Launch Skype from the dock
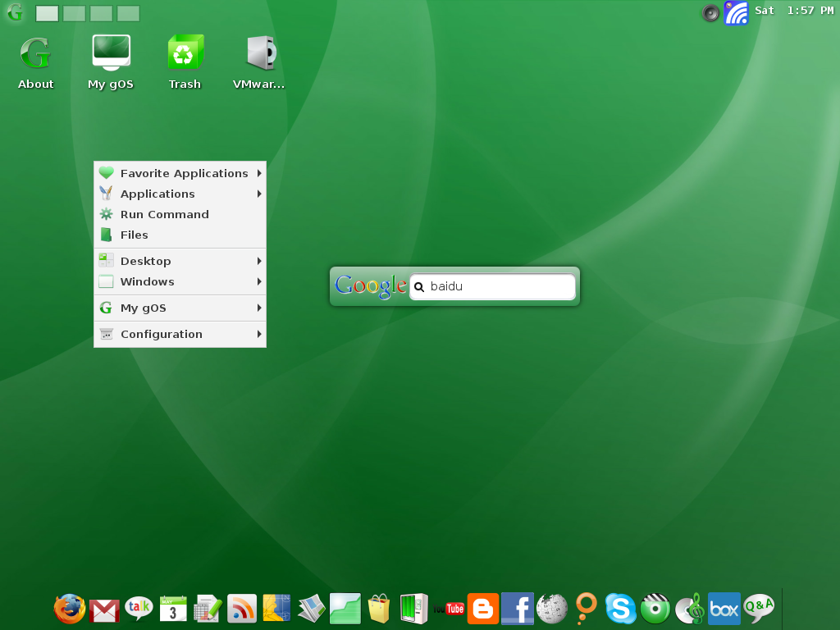Viewport: 840px width, 630px height. 620,609
